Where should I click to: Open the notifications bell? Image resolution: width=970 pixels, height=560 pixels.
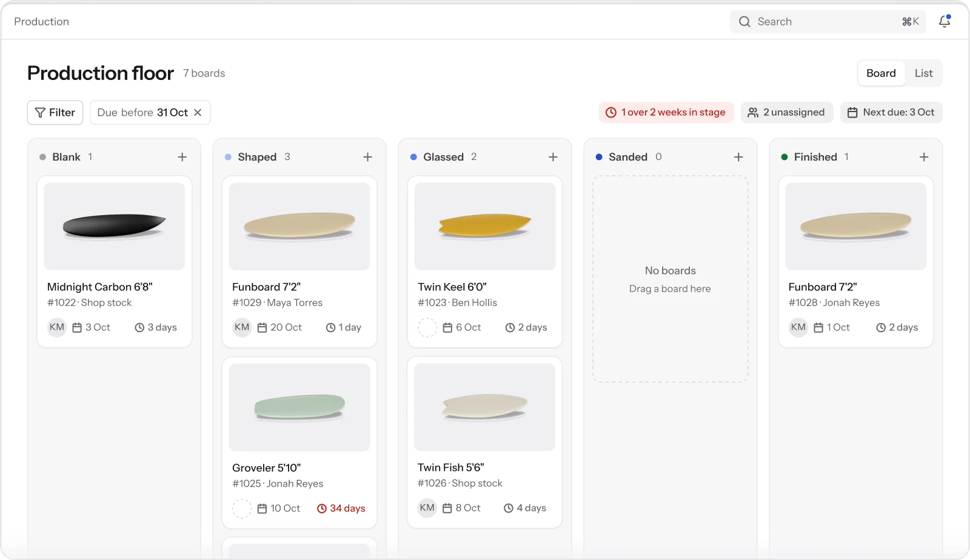(945, 21)
